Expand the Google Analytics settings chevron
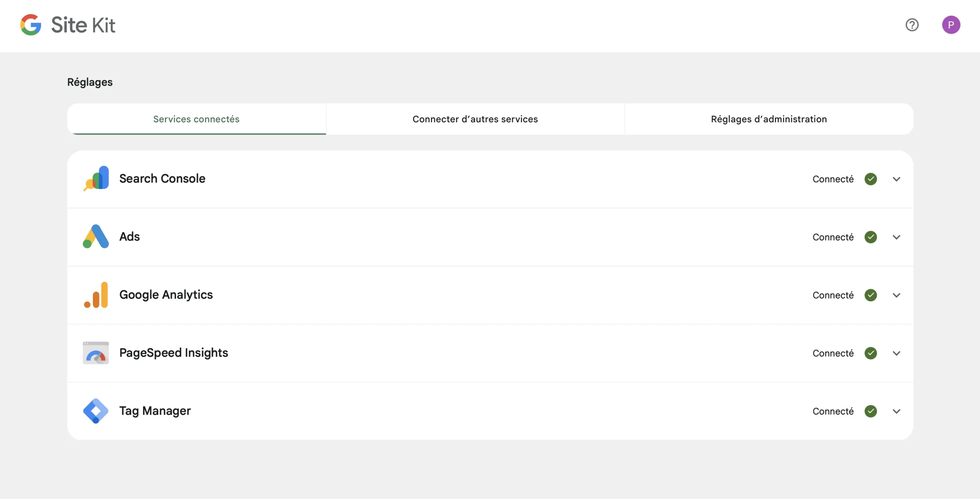980x499 pixels. [x=896, y=295]
